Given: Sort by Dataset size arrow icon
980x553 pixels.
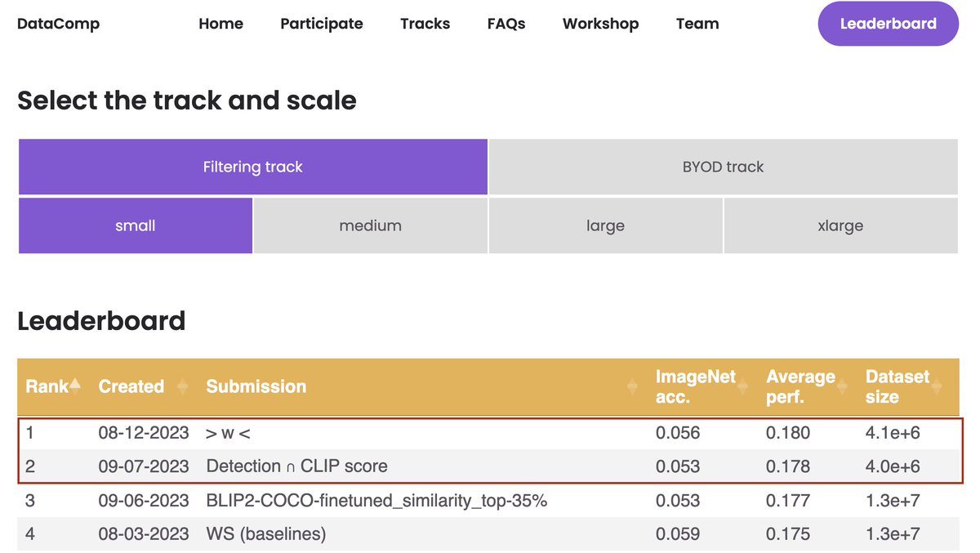Looking at the screenshot, I should pos(936,386).
